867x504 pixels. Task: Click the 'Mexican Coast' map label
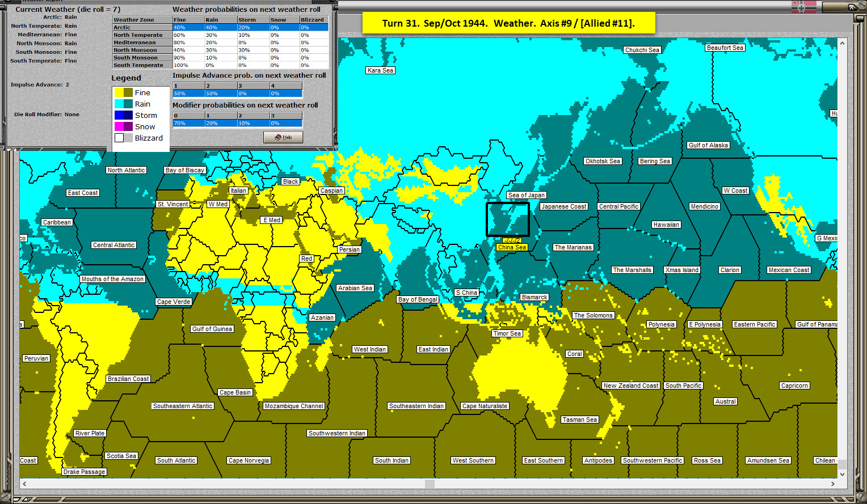tap(789, 270)
